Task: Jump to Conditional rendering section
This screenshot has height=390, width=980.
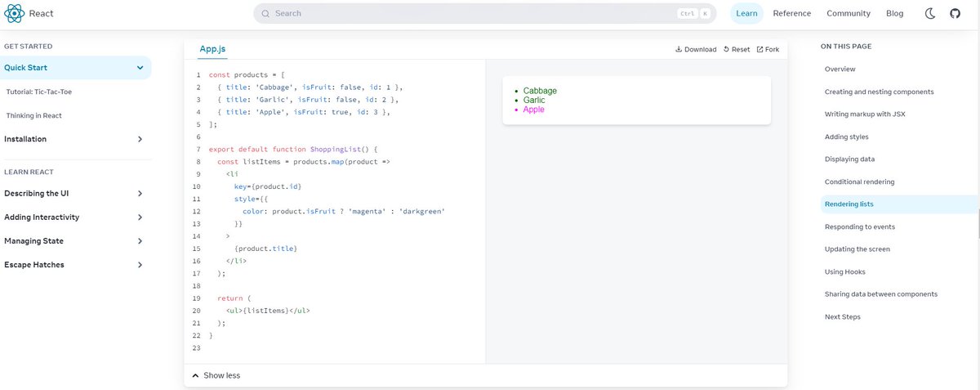Action: click(x=860, y=182)
